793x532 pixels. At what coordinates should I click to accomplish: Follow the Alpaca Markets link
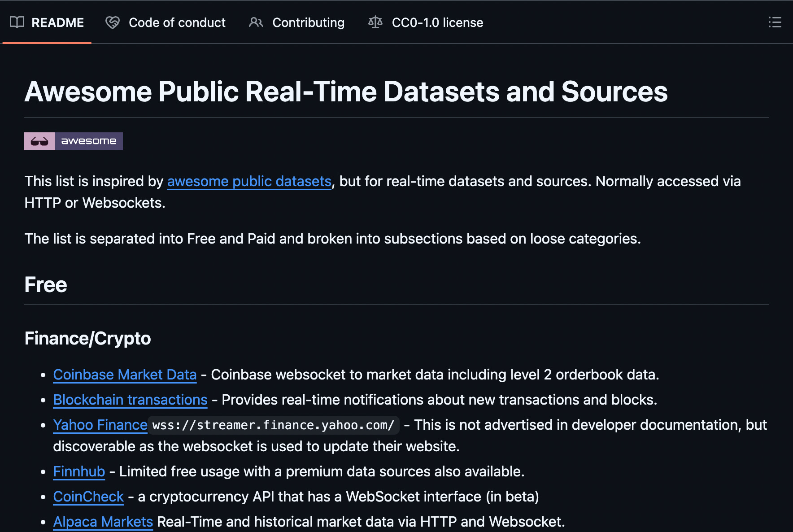pyautogui.click(x=103, y=522)
